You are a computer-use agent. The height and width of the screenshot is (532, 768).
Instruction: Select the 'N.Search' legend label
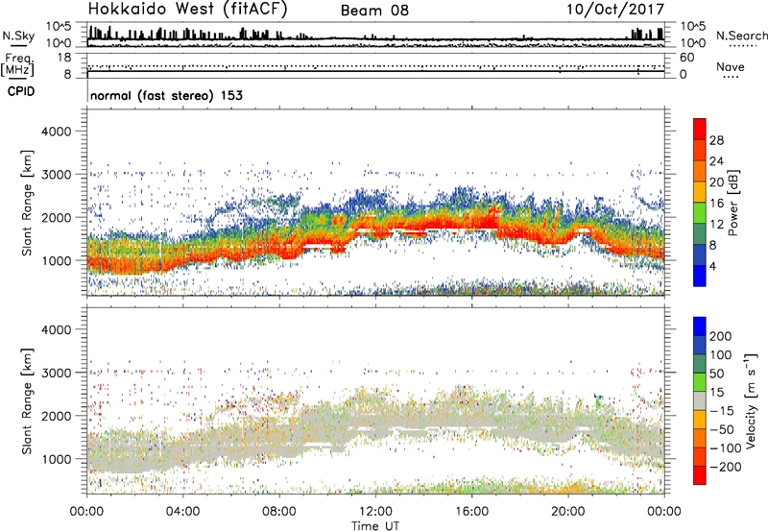[x=741, y=36]
